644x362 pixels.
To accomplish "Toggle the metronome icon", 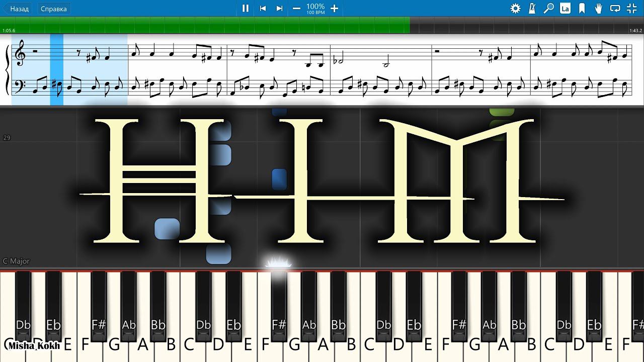I will (532, 9).
